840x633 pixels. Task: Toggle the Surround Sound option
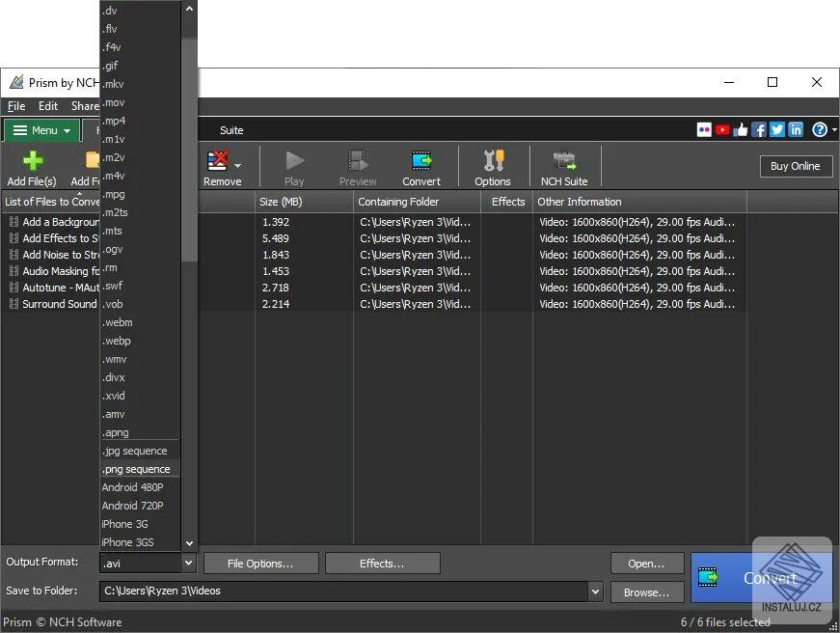point(15,304)
